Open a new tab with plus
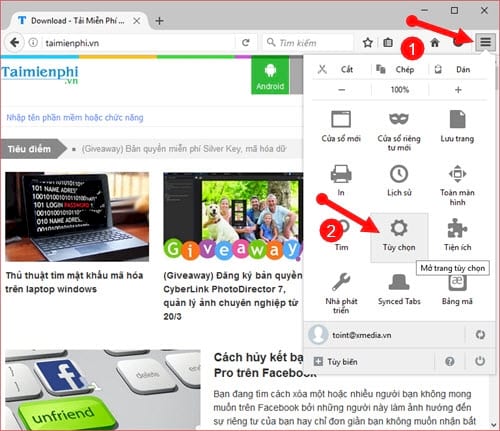This screenshot has height=431, width=500. (x=159, y=21)
